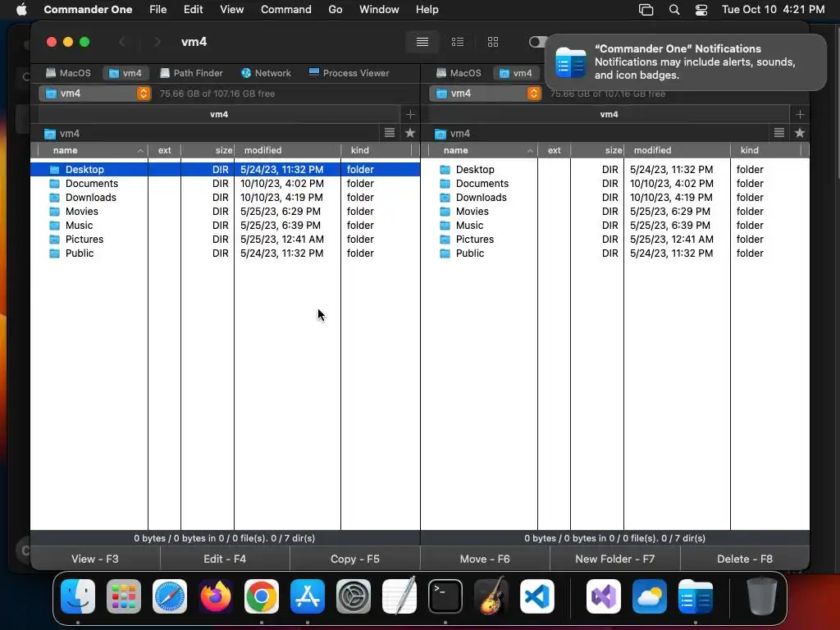This screenshot has width=840, height=630.
Task: Open left panel history list icon
Action: [390, 133]
